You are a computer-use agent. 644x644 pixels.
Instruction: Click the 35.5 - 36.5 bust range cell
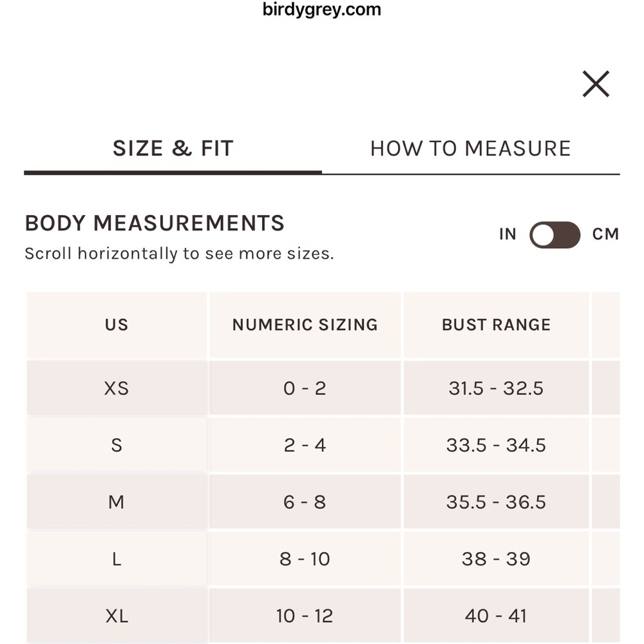click(496, 502)
